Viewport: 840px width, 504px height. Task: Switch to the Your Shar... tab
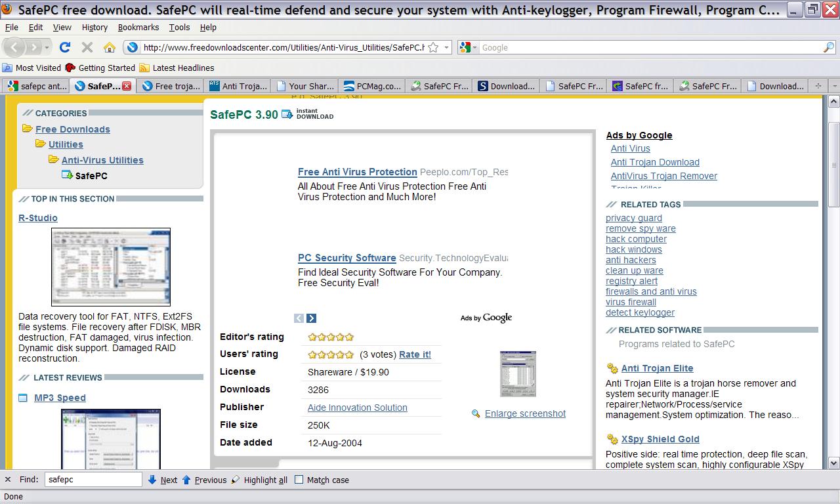(304, 86)
